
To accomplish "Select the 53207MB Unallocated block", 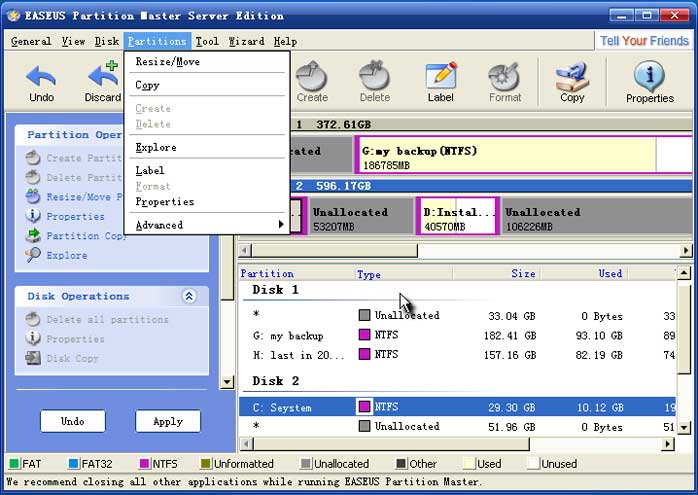I will click(x=361, y=216).
